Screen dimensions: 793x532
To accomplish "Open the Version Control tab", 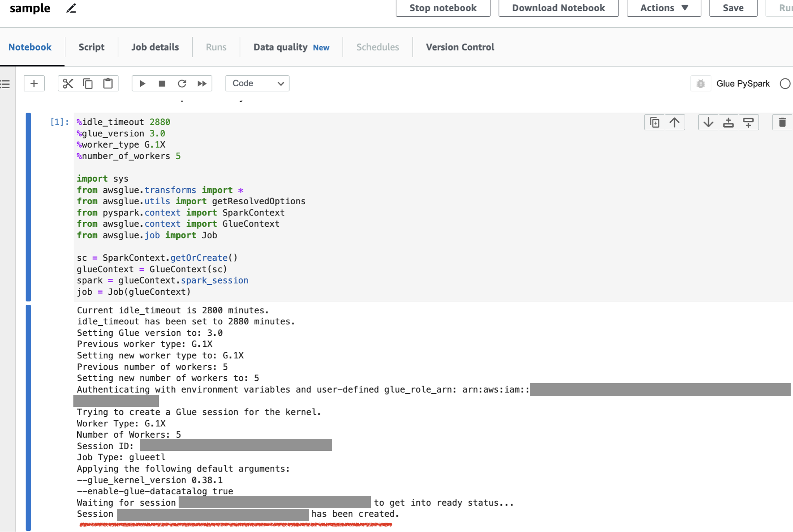I will 460,47.
